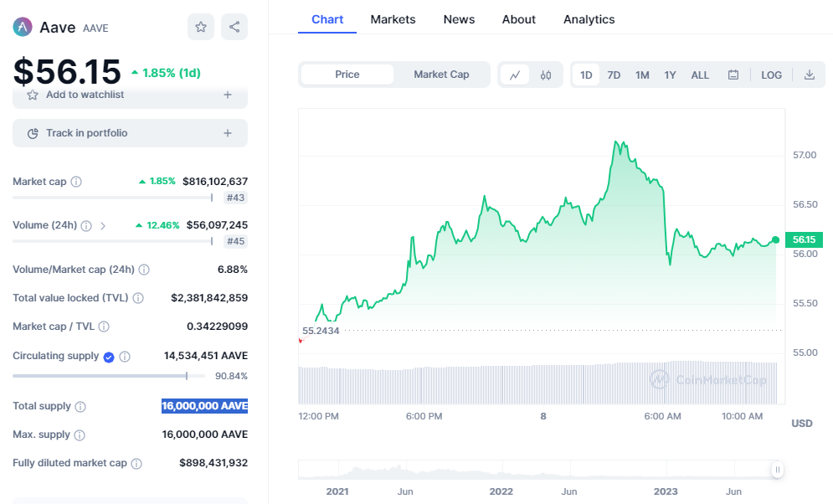The height and width of the screenshot is (504, 833).
Task: Click the 0.34229099 Market cap / TVL value
Action: (218, 326)
